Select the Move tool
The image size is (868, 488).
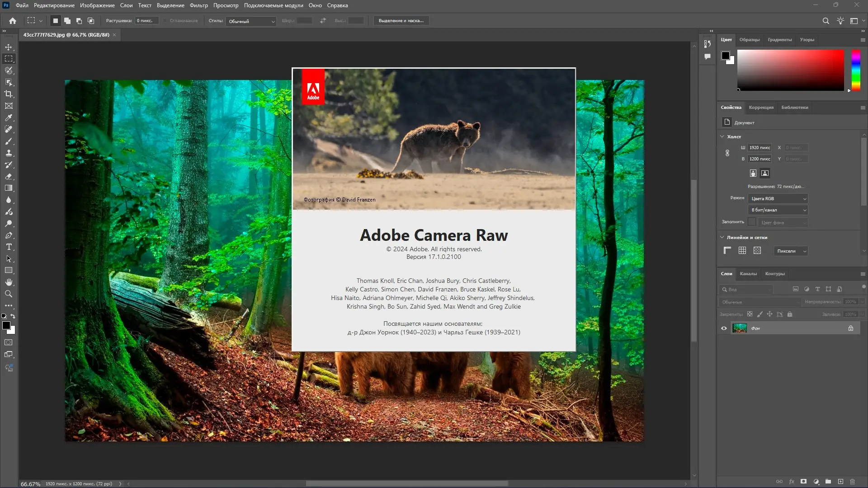coord(9,47)
